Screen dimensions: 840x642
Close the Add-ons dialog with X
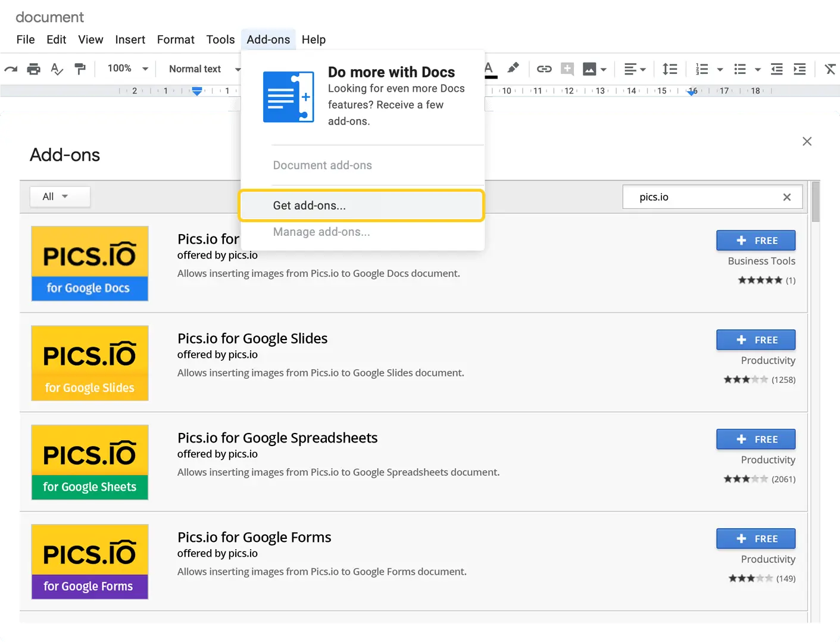pyautogui.click(x=807, y=141)
